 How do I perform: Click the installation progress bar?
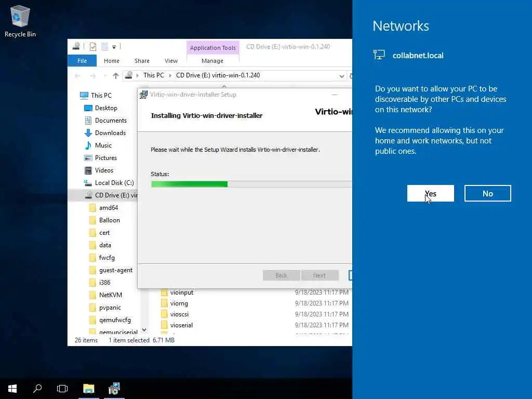[x=251, y=184]
